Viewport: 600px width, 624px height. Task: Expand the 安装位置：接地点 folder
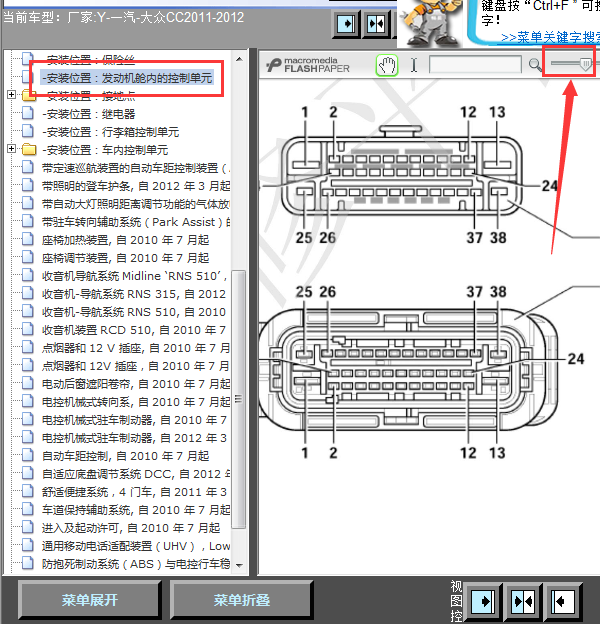tap(12, 96)
